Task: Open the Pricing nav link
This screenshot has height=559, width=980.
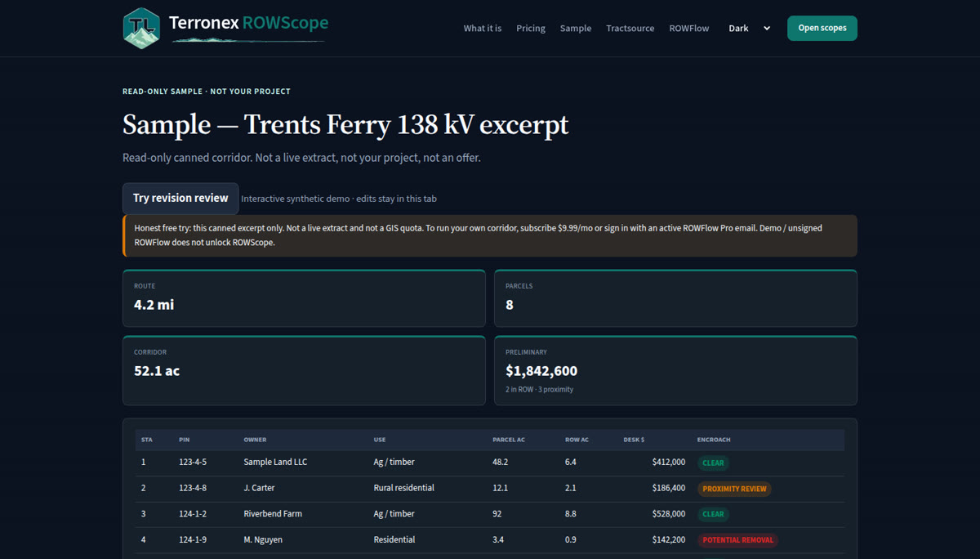Action: tap(531, 28)
